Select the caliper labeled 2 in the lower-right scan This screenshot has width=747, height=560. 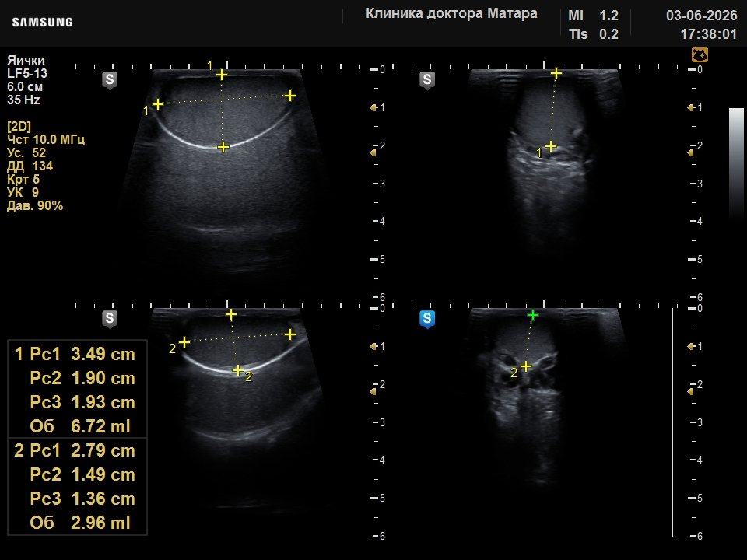pos(525,366)
